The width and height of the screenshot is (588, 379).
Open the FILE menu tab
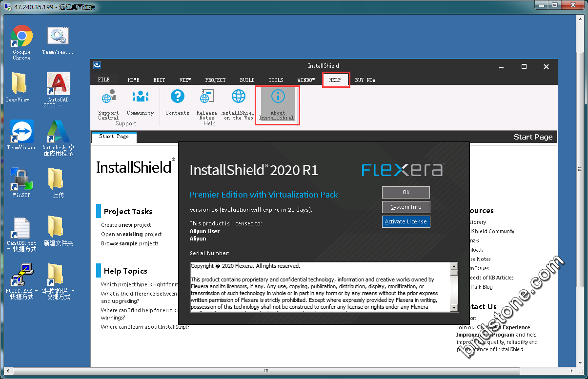coord(103,80)
